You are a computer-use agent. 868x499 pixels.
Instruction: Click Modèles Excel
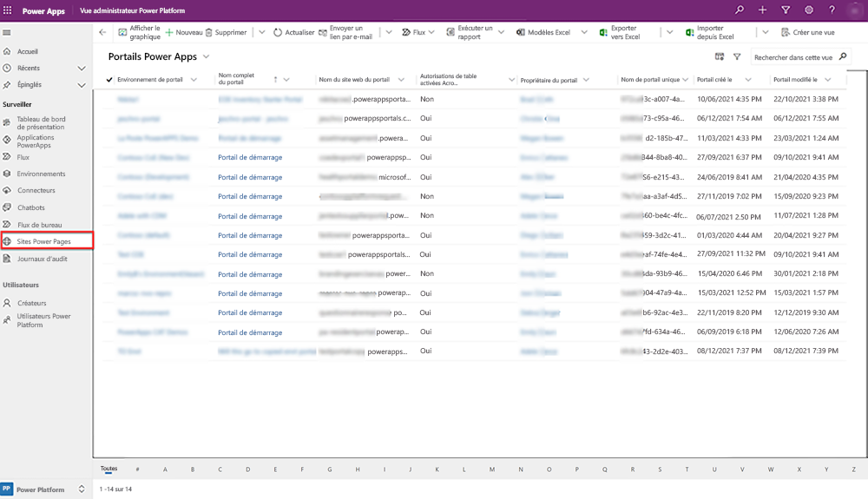[543, 32]
